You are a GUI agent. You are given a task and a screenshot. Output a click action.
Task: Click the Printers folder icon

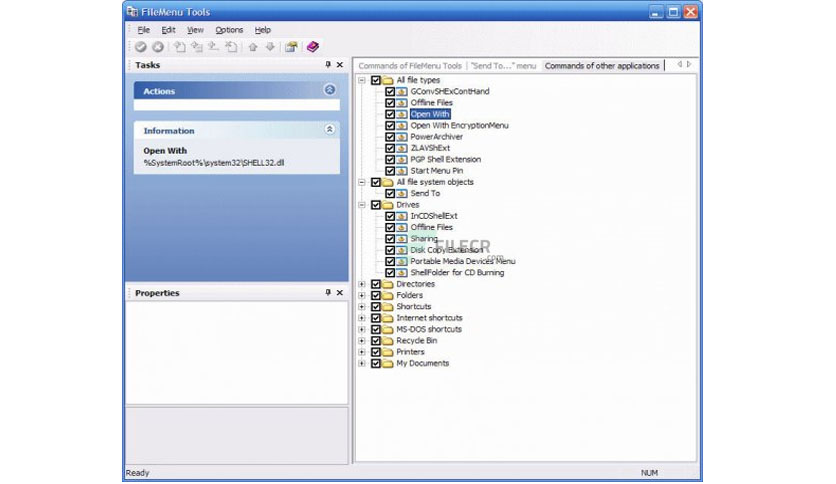(388, 352)
